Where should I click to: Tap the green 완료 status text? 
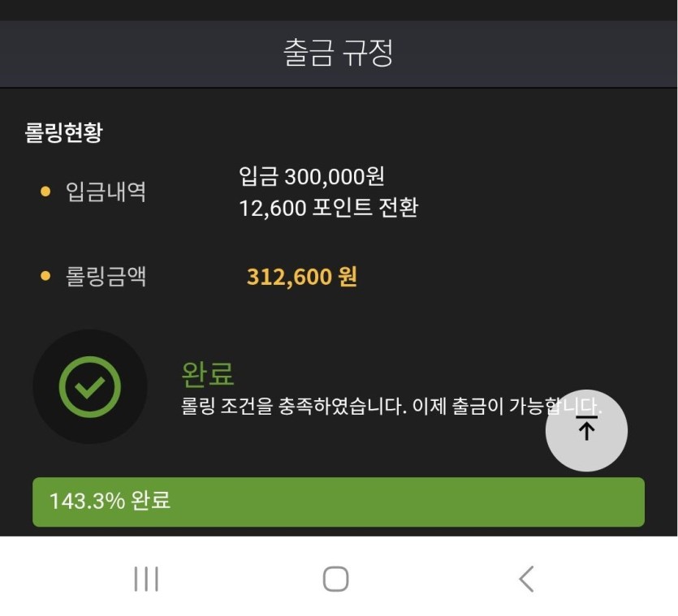(208, 374)
